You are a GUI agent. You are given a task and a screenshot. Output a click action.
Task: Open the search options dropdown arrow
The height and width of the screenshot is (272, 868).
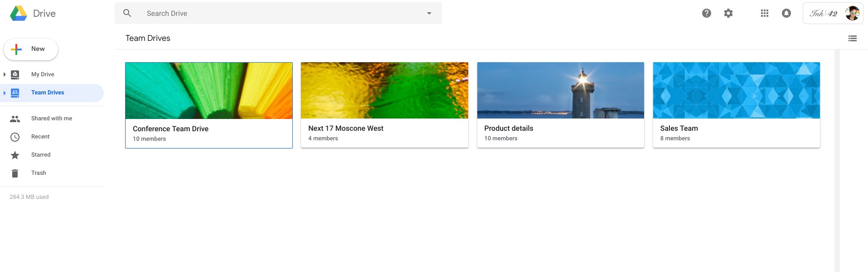429,13
